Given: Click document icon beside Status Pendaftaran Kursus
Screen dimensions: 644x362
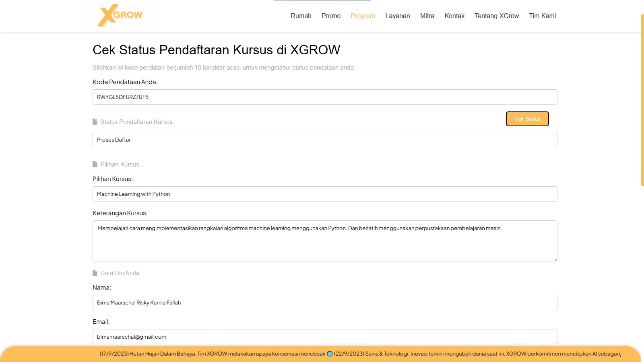Looking at the screenshot, I should (x=95, y=121).
